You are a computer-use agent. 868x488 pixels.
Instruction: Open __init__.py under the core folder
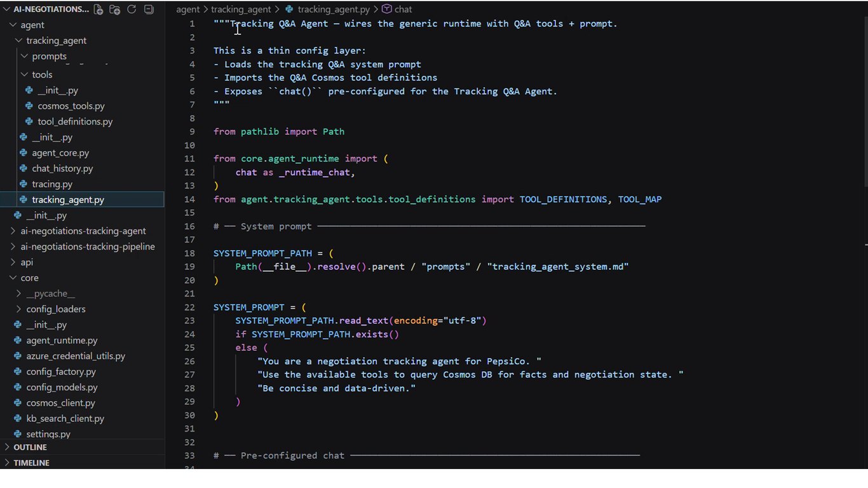[46, 325]
